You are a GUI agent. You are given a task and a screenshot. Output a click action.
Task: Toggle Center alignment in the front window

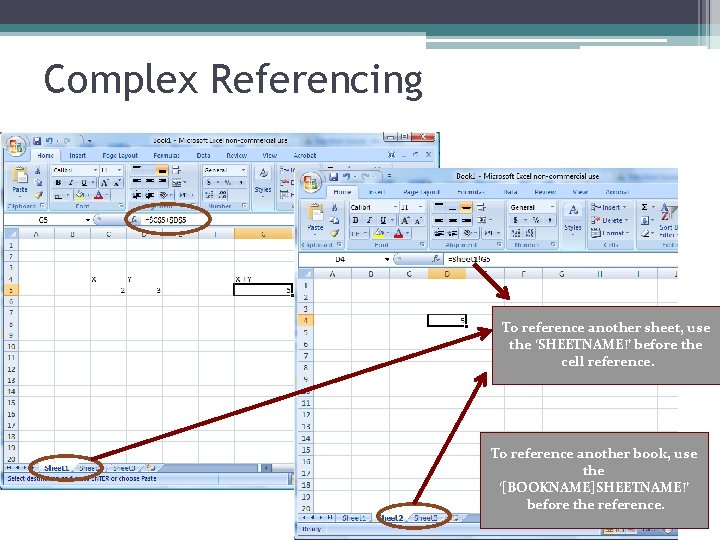(x=452, y=220)
